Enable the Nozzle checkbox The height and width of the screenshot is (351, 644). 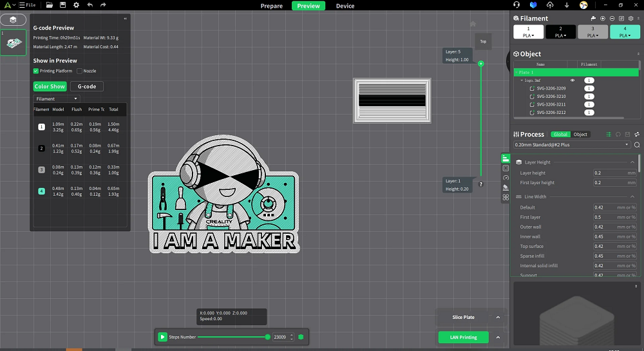click(x=79, y=71)
